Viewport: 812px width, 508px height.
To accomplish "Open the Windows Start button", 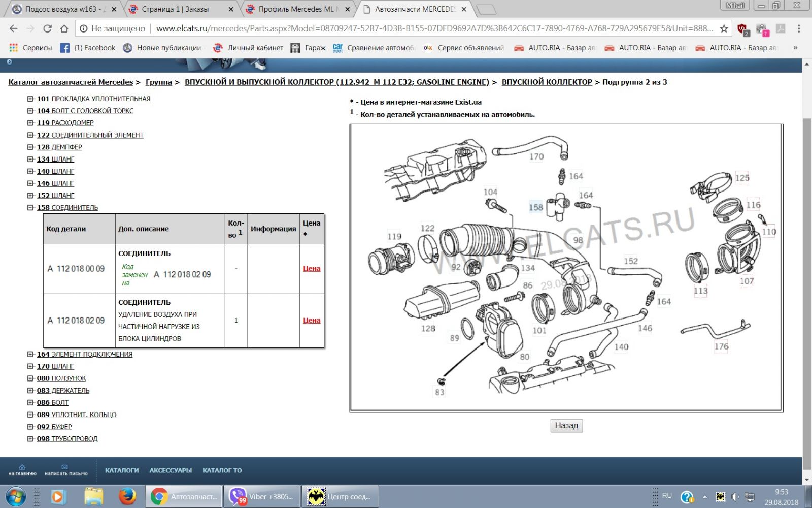I will (15, 496).
